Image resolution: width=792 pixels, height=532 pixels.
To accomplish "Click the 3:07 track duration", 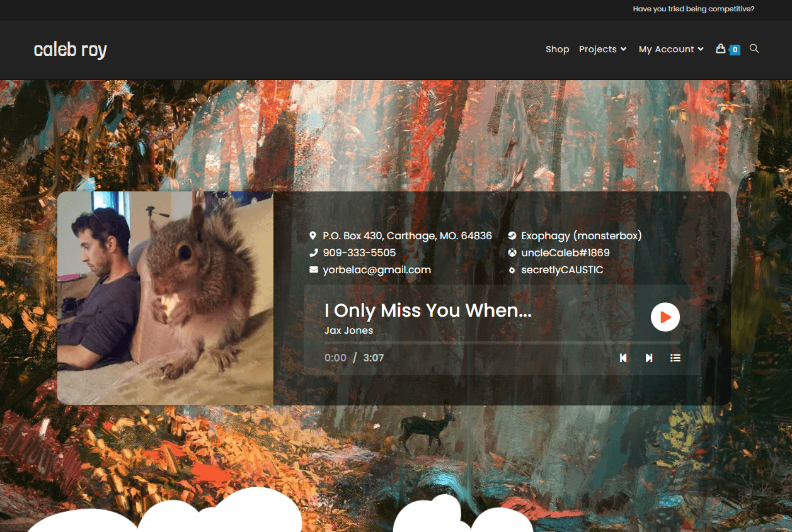I will coord(374,358).
